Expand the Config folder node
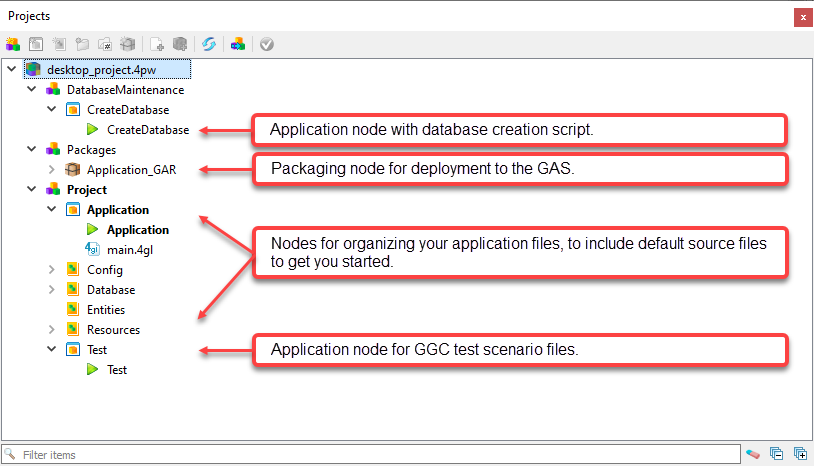The height and width of the screenshot is (466, 814). tap(52, 270)
